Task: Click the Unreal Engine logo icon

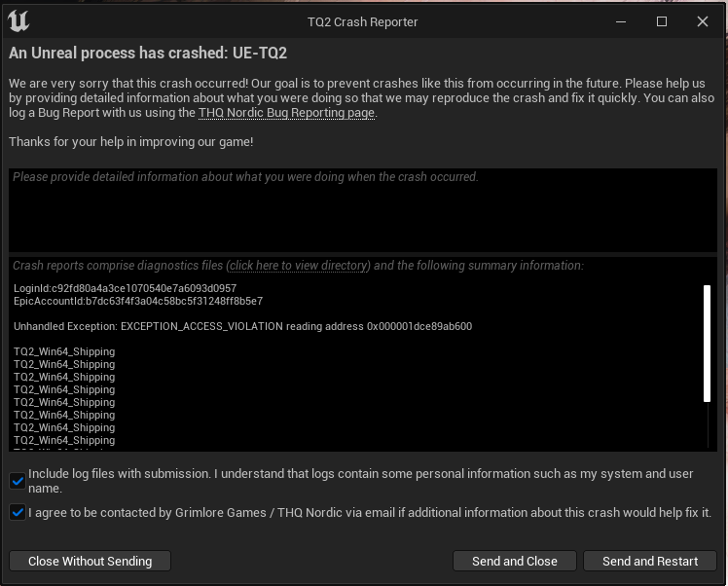Action: point(18,21)
